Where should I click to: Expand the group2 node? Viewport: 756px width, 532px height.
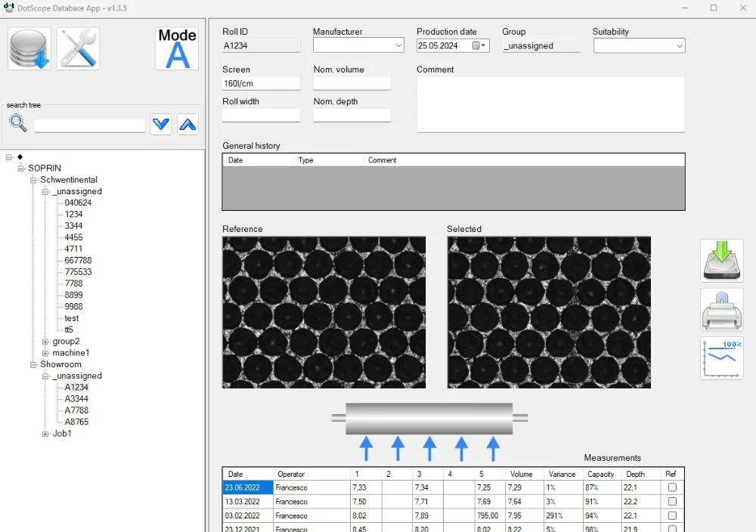pyautogui.click(x=45, y=341)
